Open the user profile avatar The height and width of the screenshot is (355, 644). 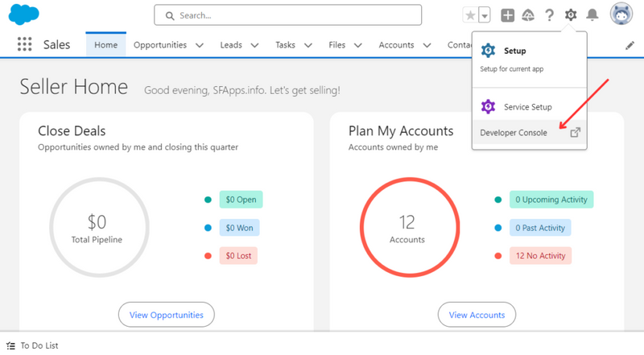621,14
